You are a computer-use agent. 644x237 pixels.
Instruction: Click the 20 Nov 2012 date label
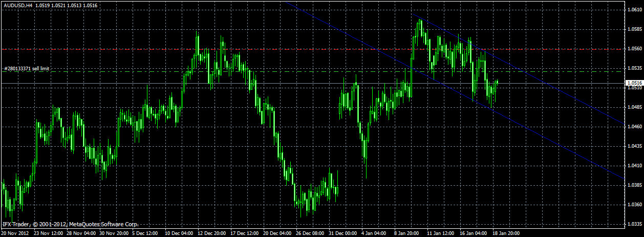point(14,233)
